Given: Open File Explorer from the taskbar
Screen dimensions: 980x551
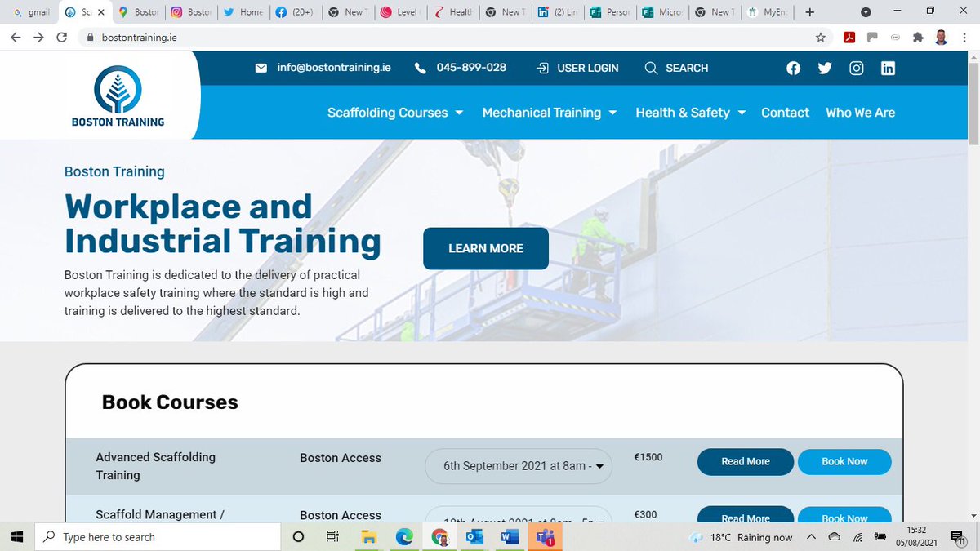Looking at the screenshot, I should (x=368, y=537).
